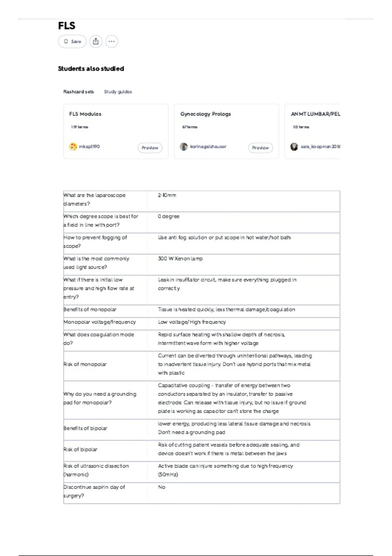Open the ANMT LUMBAR/PEL card title
The image size is (392, 556).
click(x=316, y=114)
